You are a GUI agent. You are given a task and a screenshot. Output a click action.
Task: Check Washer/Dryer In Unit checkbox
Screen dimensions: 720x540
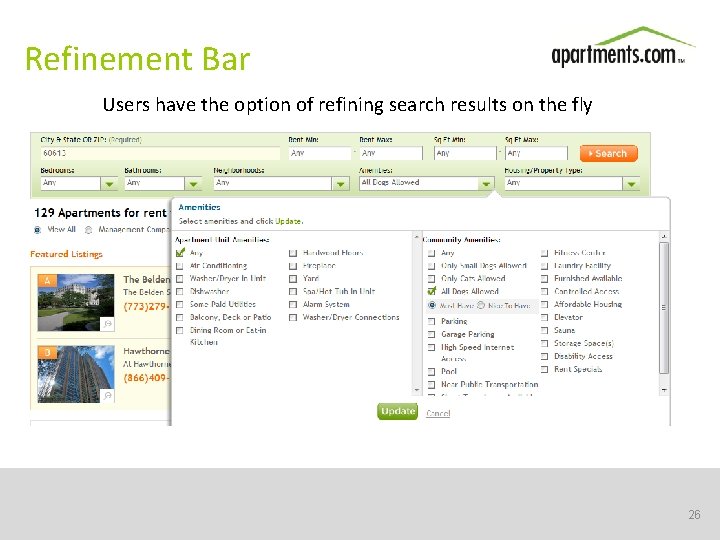(x=180, y=279)
